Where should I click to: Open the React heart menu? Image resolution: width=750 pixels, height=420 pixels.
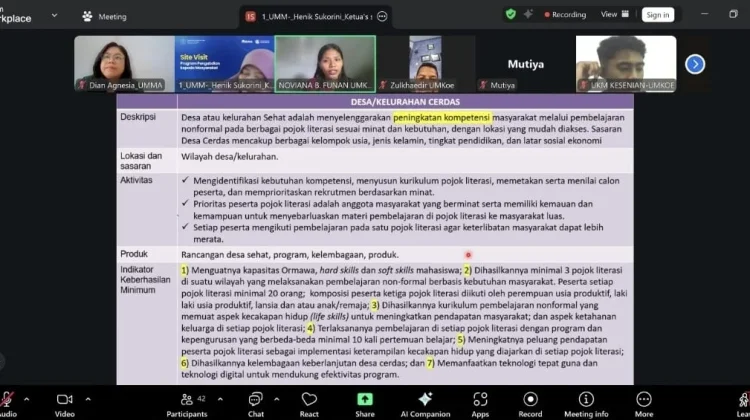point(309,404)
